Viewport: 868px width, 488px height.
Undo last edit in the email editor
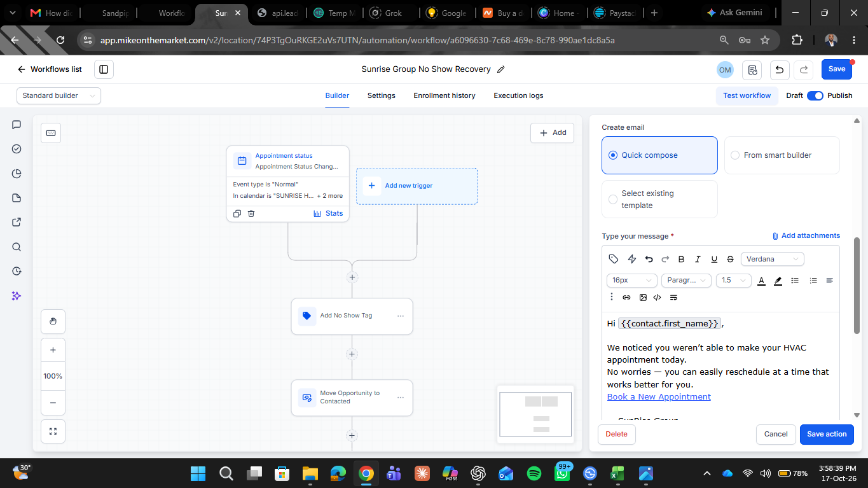pyautogui.click(x=649, y=259)
